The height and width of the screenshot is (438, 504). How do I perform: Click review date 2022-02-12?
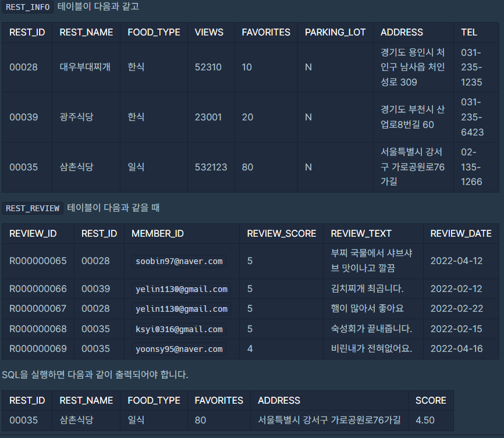[456, 289]
